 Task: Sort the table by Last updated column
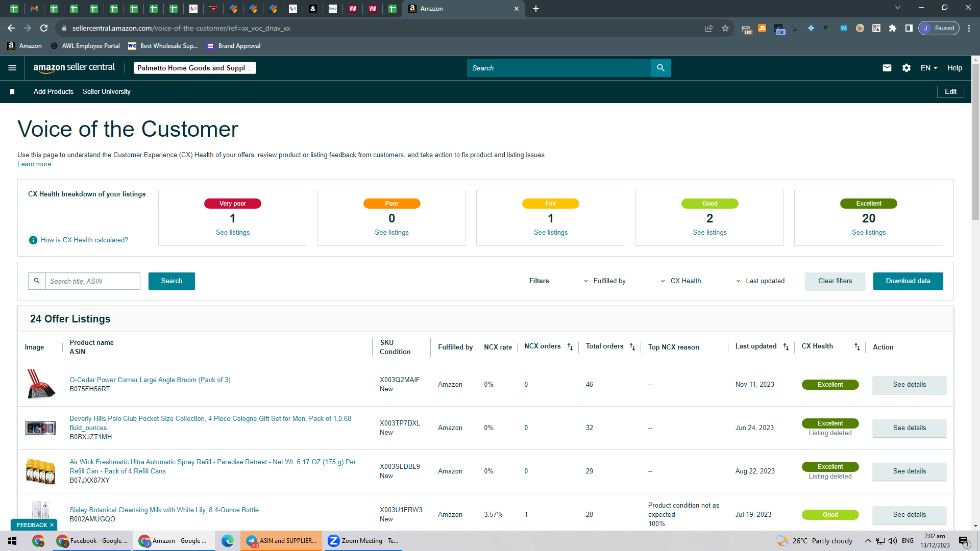coord(786,347)
